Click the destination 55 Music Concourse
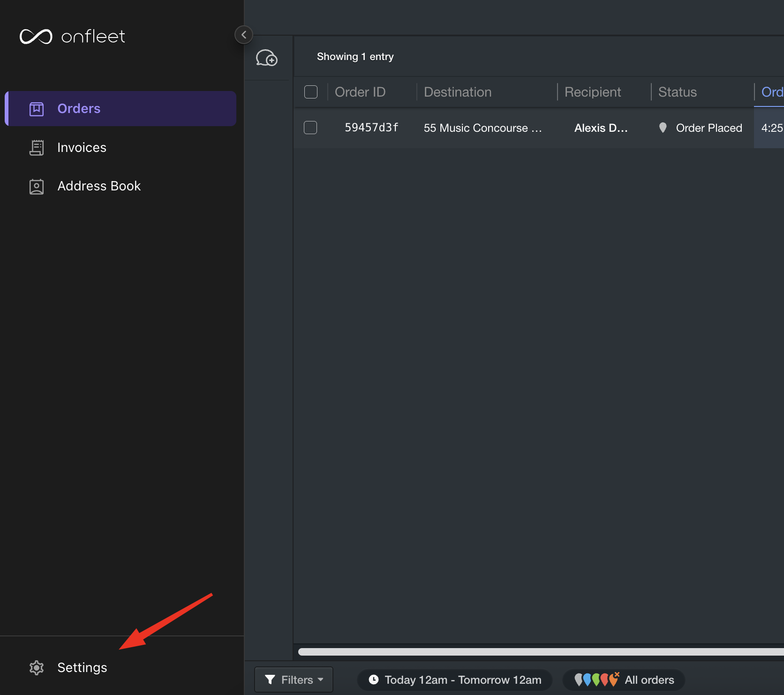Screen dimensions: 784x695 point(482,128)
